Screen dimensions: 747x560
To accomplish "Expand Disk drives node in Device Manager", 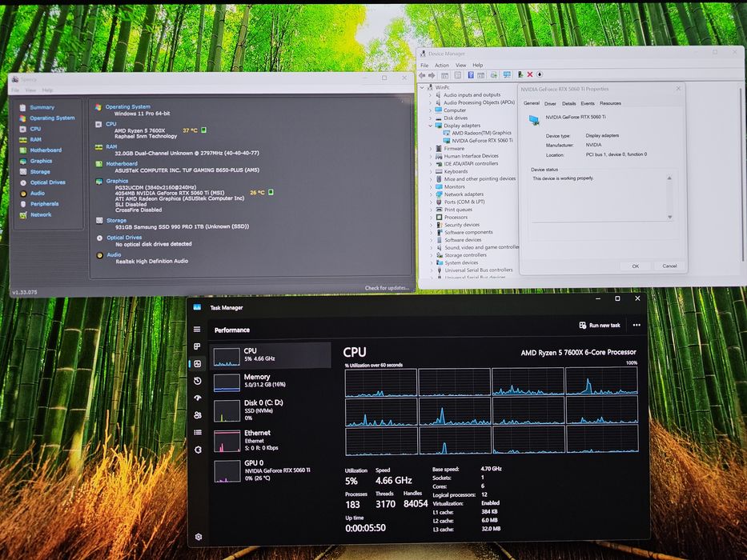I will point(431,118).
